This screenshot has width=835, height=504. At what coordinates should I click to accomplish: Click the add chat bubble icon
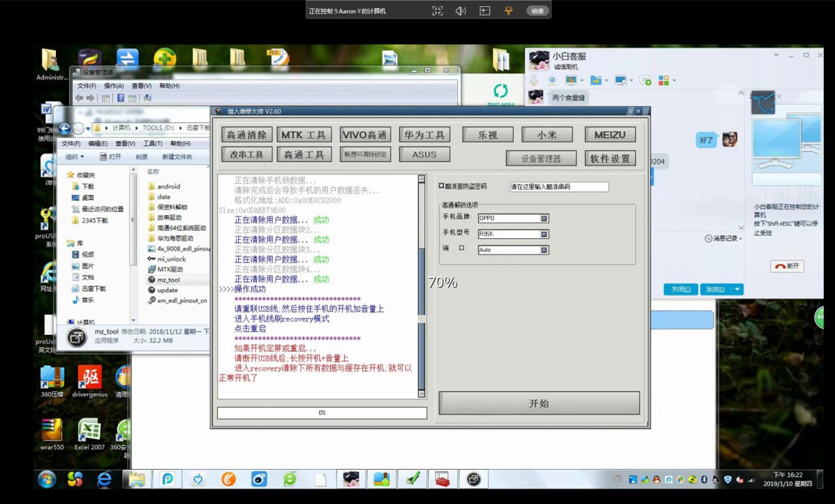pos(645,80)
